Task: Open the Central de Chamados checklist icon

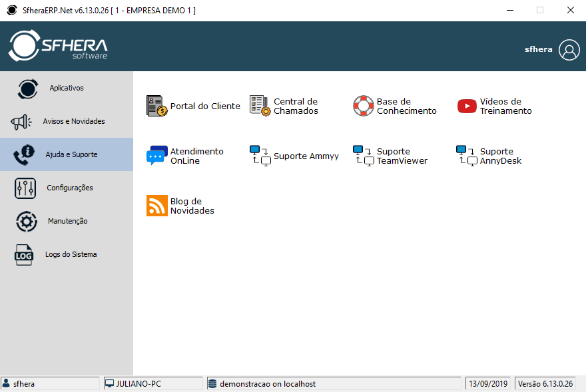Action: (260, 106)
